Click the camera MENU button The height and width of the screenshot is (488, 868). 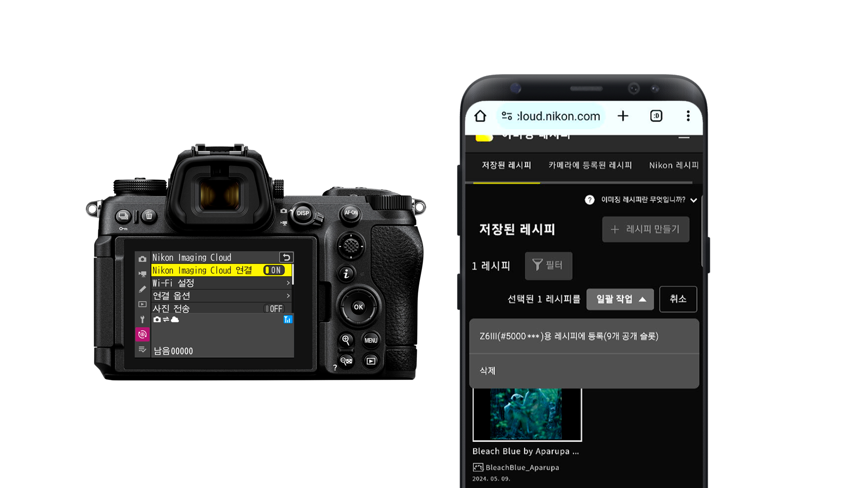[x=371, y=340]
